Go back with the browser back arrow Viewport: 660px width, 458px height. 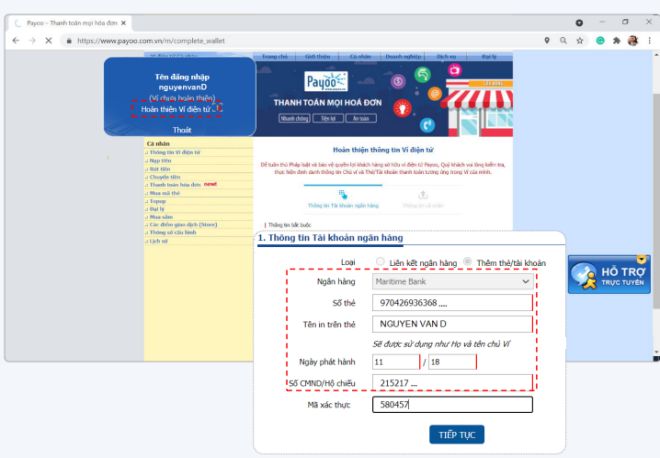tap(16, 40)
